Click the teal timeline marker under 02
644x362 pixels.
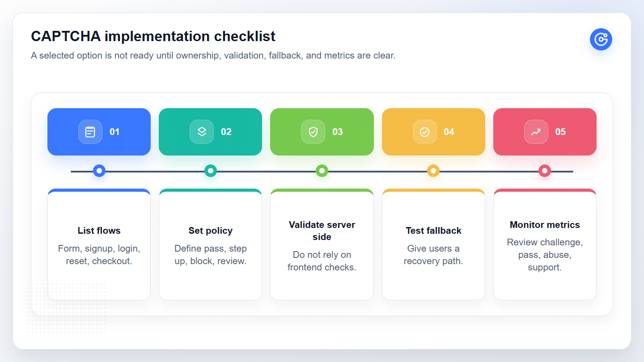(x=211, y=171)
